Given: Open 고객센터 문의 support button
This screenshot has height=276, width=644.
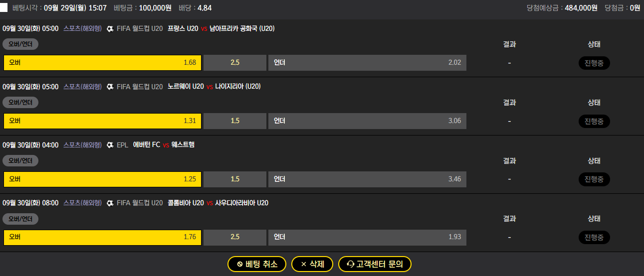Looking at the screenshot, I should point(375,264).
